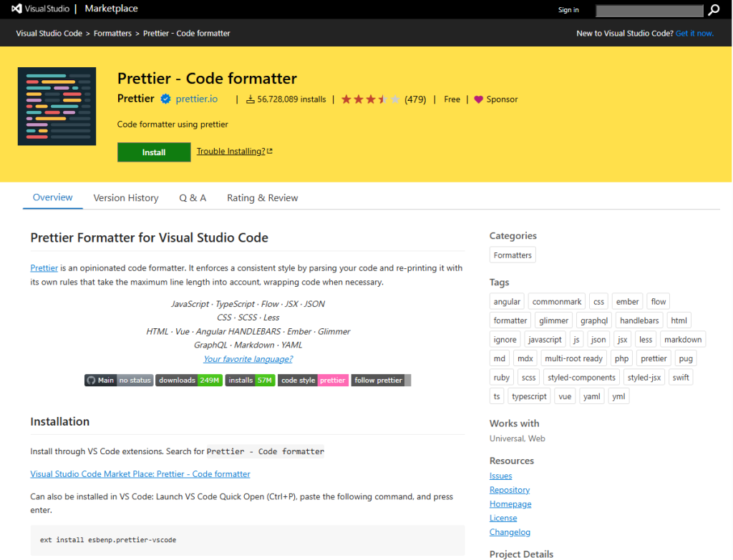Click the code style prettier badge
Screen dimensions: 733x560
click(314, 380)
